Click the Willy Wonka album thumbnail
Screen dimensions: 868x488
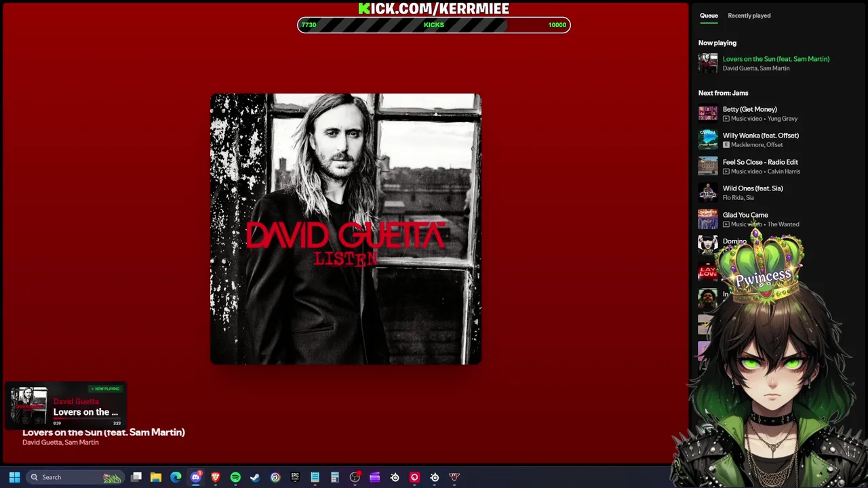(708, 140)
